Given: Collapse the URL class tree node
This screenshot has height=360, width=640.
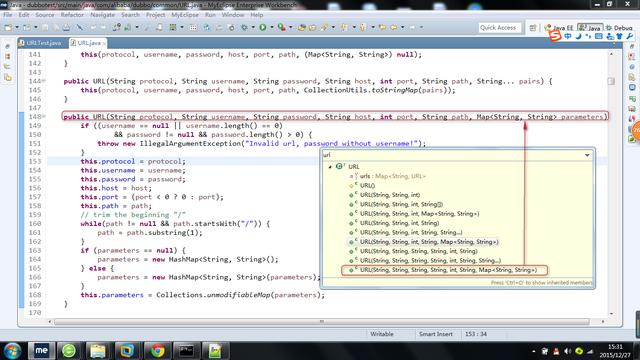Looking at the screenshot, I should click(330, 167).
